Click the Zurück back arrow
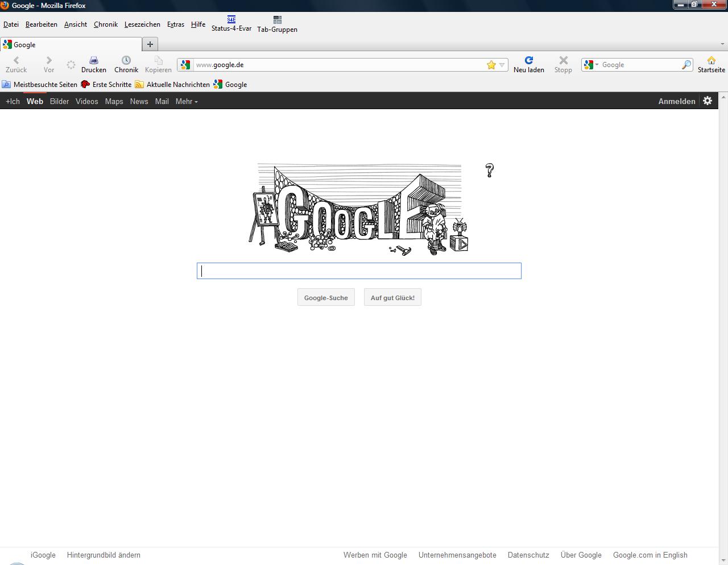Image resolution: width=728 pixels, height=565 pixels. pos(16,60)
